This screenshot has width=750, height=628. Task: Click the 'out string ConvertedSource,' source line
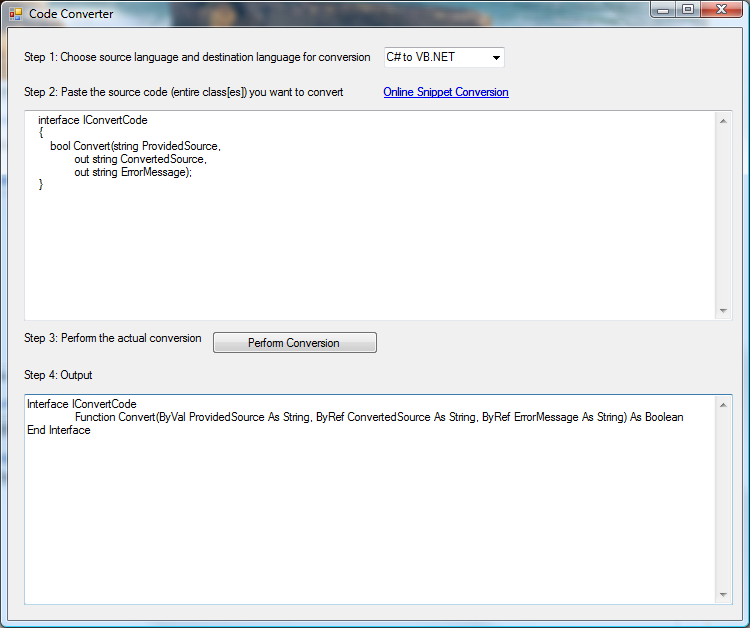tap(140, 159)
